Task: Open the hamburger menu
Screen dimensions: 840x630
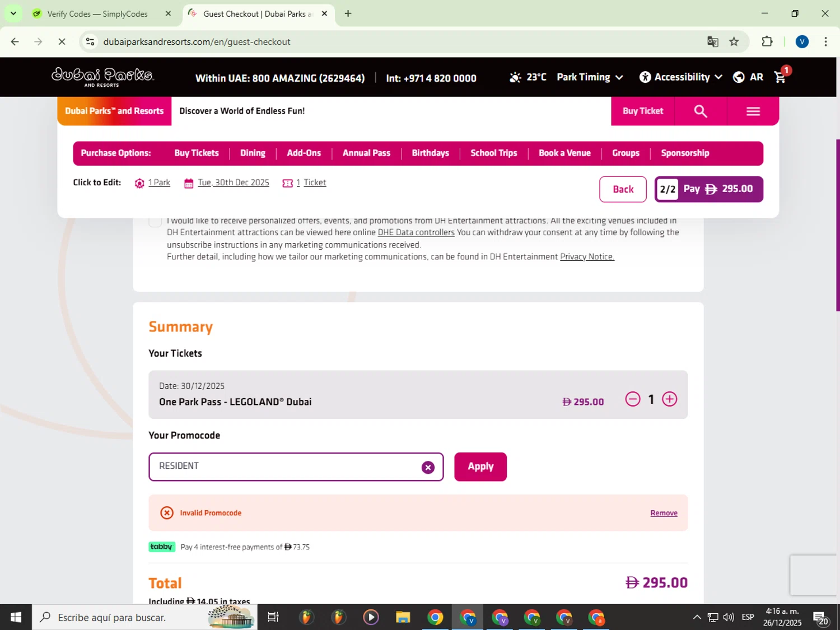Action: point(753,111)
